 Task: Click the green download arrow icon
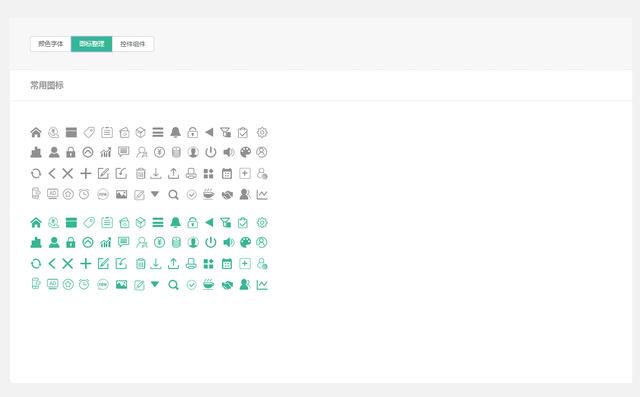156,264
